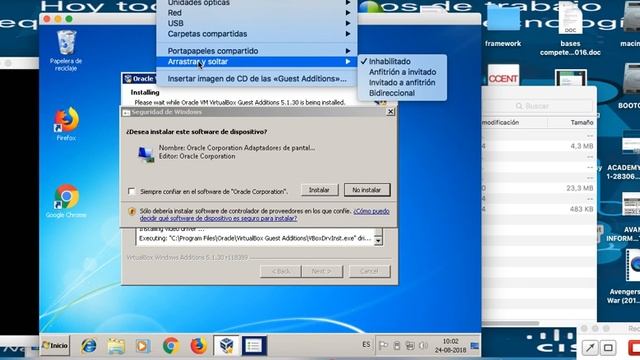The image size is (640, 360).
Task: Click green zoom button of VirtualBox window
Action: coord(69,19)
